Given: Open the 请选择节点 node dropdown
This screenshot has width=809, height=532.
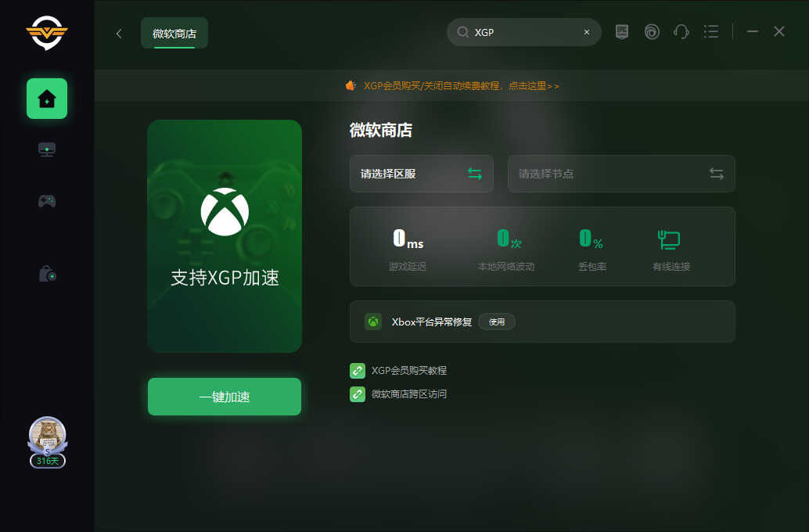Looking at the screenshot, I should (x=621, y=174).
